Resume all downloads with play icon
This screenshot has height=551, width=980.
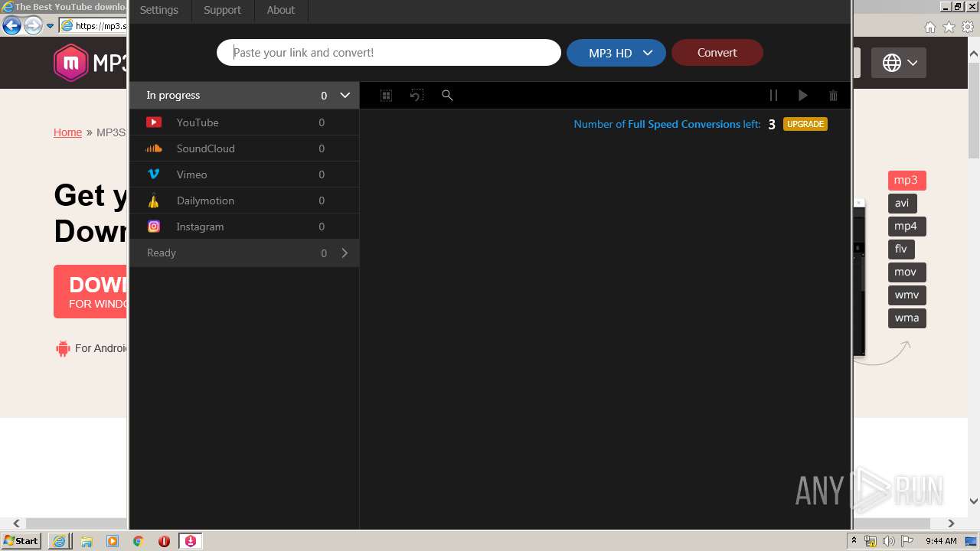point(802,96)
